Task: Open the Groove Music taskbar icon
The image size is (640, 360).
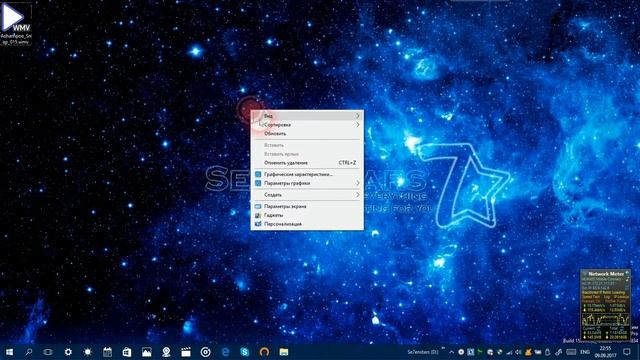Action: (205, 352)
